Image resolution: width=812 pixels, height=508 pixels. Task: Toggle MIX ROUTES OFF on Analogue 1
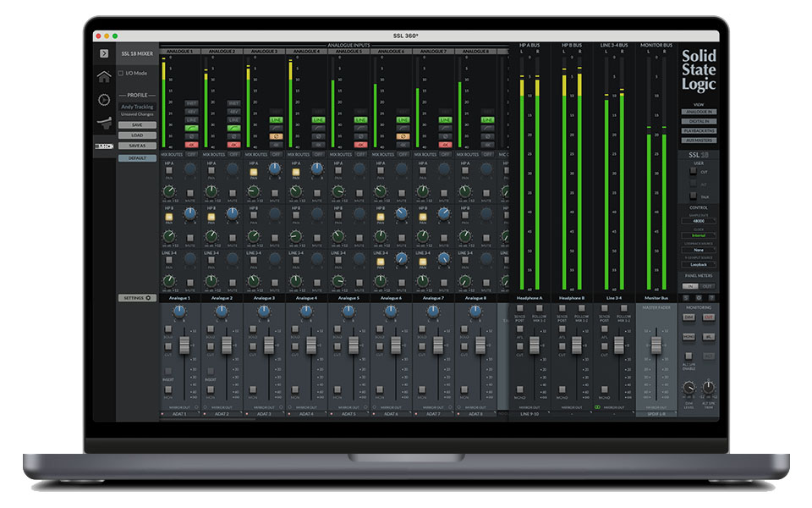(192, 154)
